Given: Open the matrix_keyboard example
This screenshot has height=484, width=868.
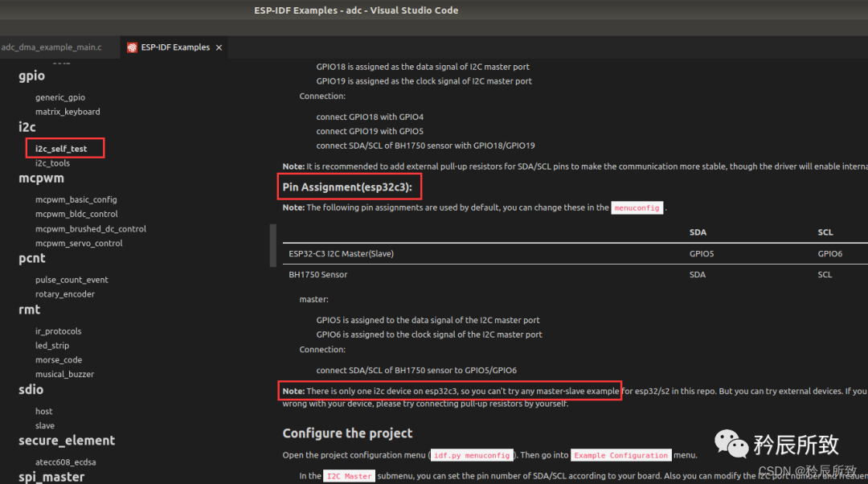Looking at the screenshot, I should click(x=68, y=112).
